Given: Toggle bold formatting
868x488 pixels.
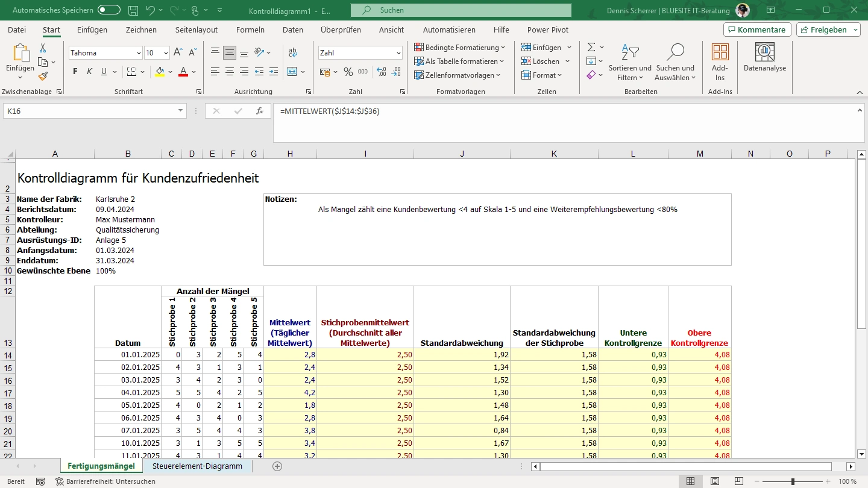Looking at the screenshot, I should pos(75,72).
